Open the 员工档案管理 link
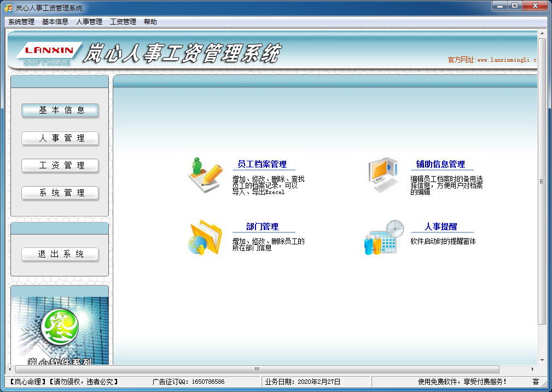The image size is (552, 392). click(262, 164)
